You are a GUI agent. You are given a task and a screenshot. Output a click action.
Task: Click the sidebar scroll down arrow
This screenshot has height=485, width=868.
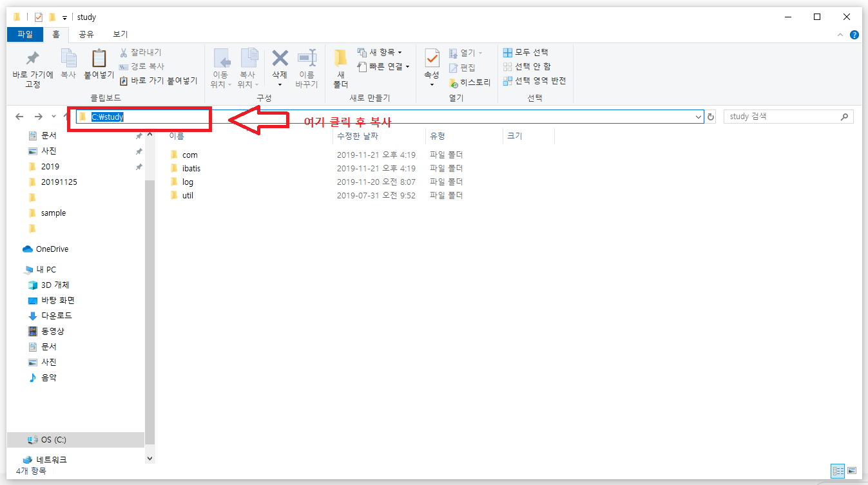click(x=150, y=459)
